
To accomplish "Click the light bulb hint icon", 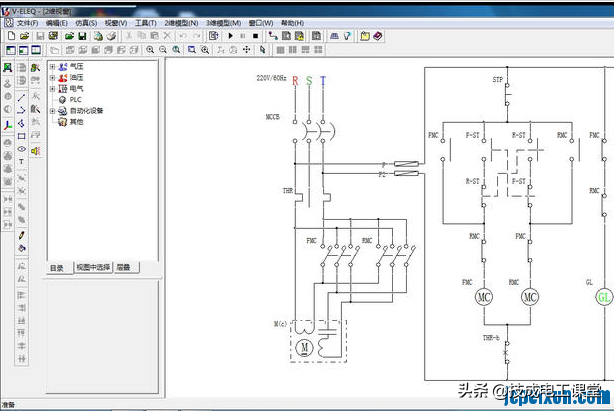I will tap(347, 36).
